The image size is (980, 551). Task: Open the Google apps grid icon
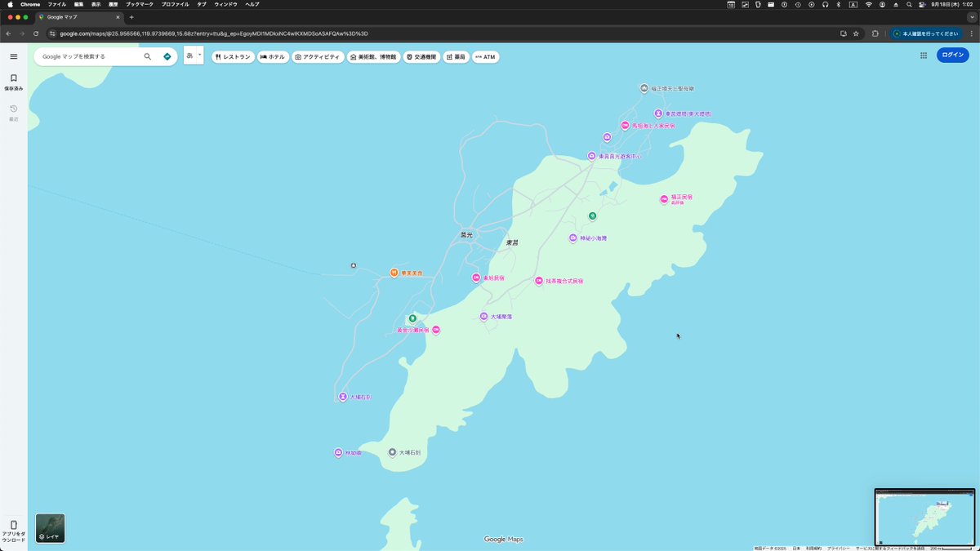pyautogui.click(x=924, y=56)
